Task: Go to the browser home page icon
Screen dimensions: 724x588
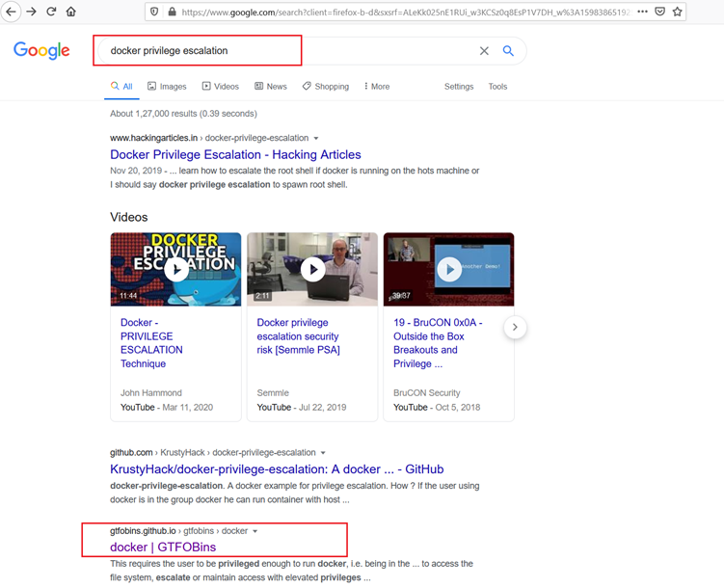Action: point(70,12)
